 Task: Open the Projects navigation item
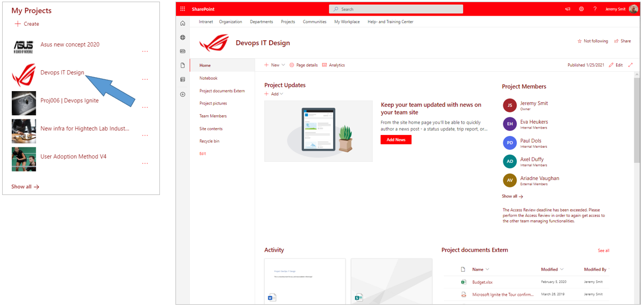(288, 22)
